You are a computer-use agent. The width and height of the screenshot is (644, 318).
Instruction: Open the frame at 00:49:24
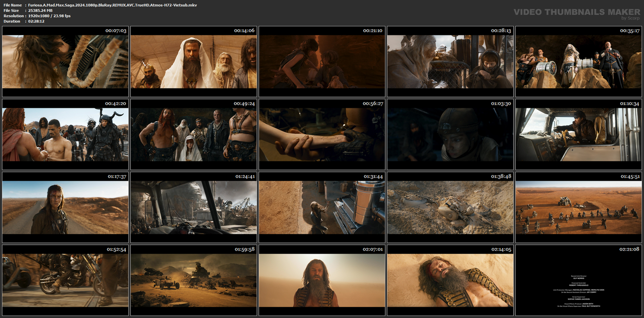(x=194, y=134)
